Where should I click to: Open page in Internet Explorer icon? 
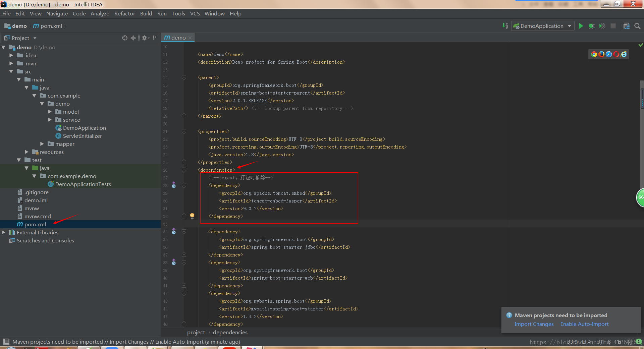(x=624, y=54)
